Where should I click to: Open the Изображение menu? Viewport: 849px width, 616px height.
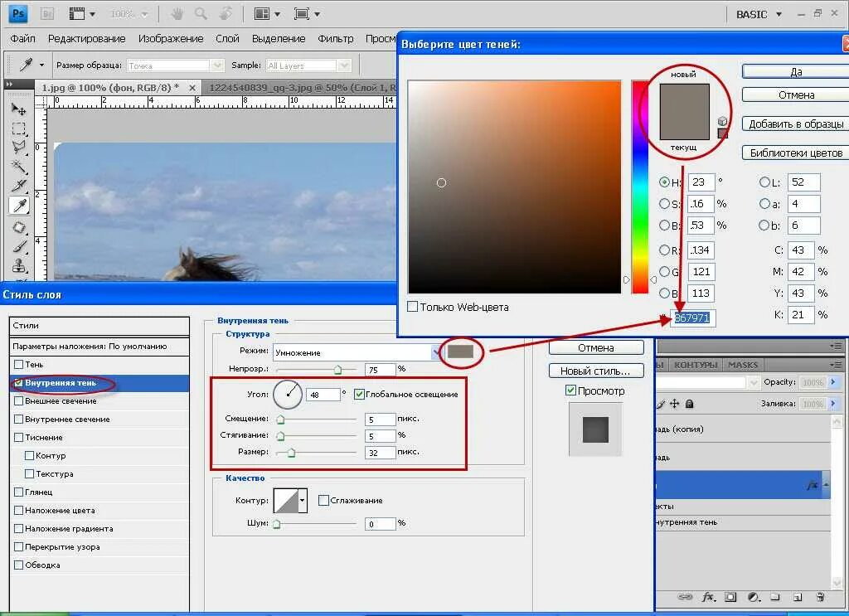coord(171,38)
